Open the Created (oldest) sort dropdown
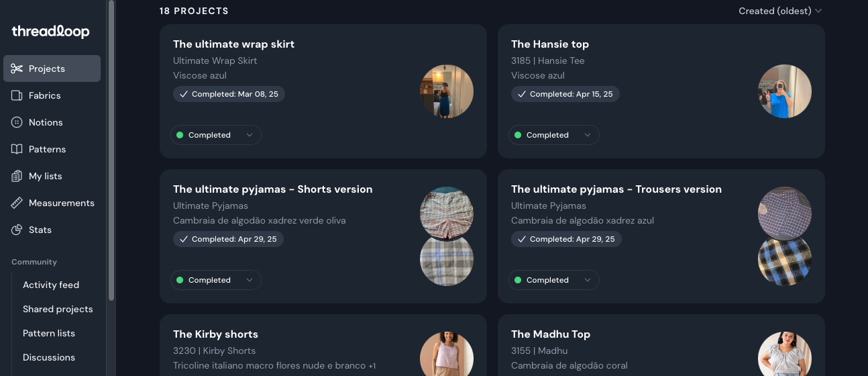The width and height of the screenshot is (868, 376). [779, 11]
